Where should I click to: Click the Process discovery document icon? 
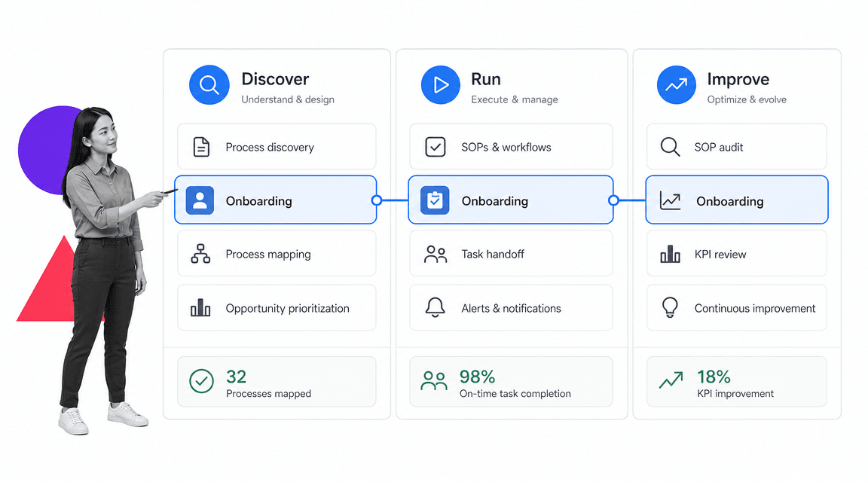pyautogui.click(x=201, y=147)
